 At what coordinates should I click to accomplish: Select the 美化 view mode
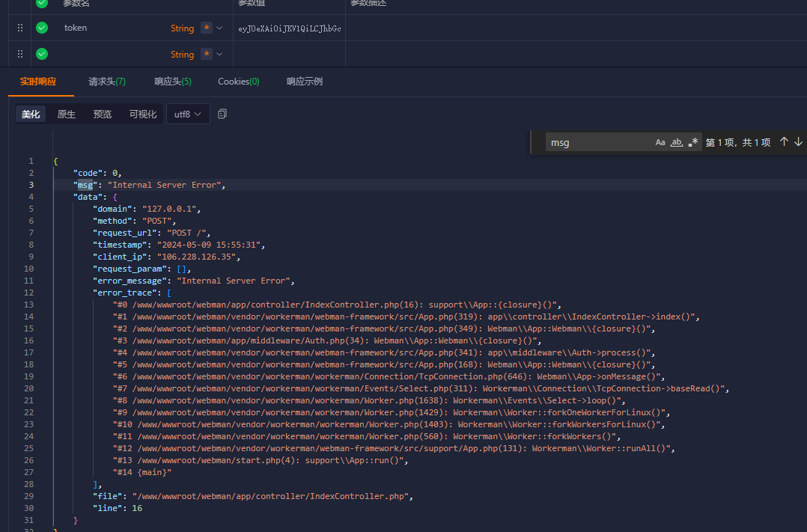[x=31, y=114]
